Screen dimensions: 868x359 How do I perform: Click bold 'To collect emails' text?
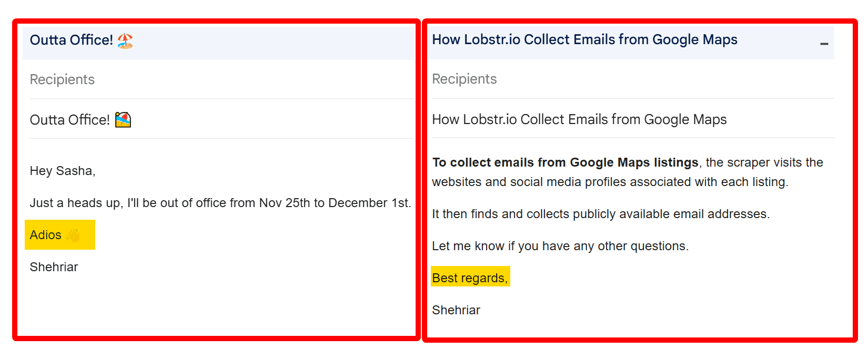[x=565, y=163]
